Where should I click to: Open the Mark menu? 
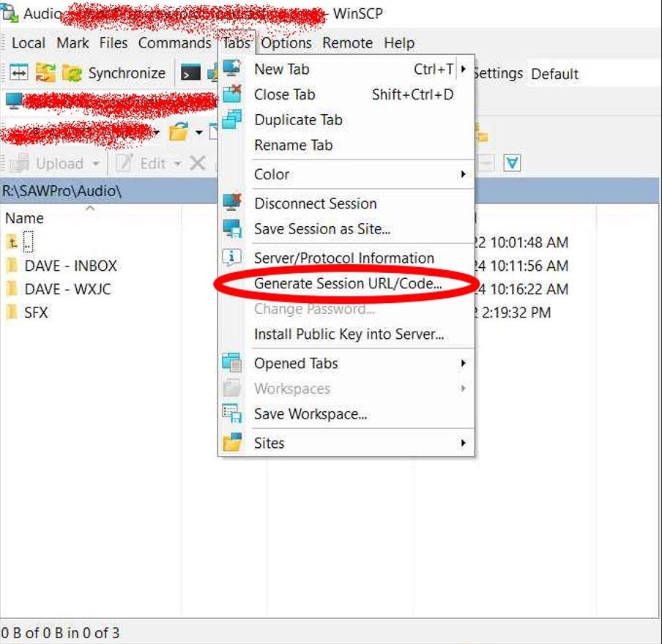[72, 43]
